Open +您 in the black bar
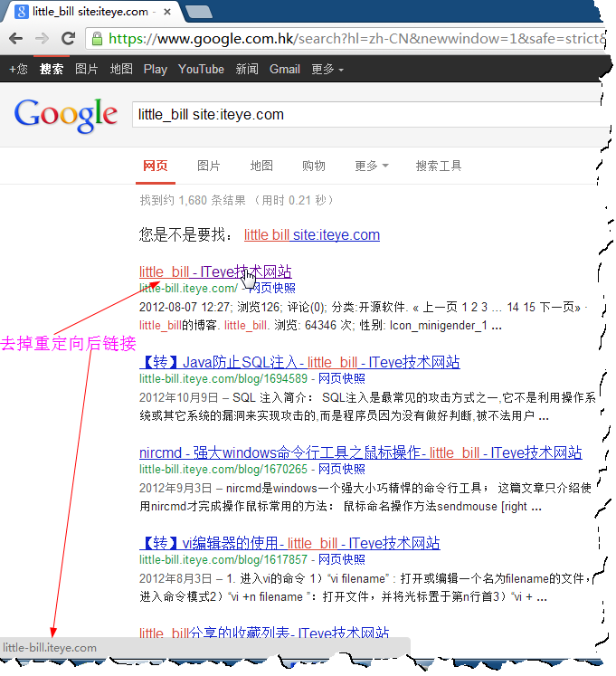Image resolution: width=616 pixels, height=676 pixels. (x=18, y=69)
